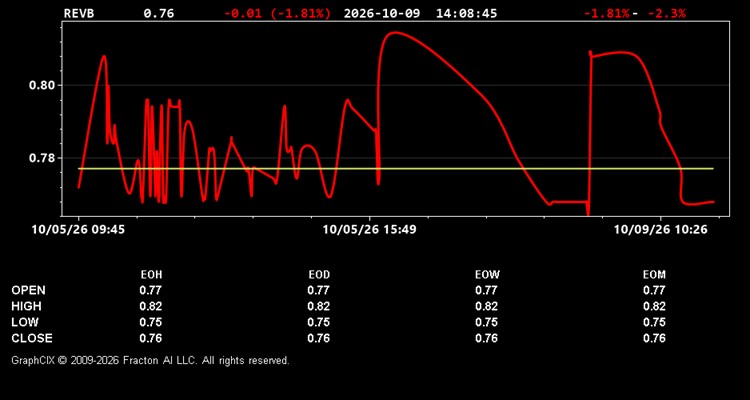750x400 pixels.
Task: Click the EOW CLOSE value 0.76
Action: pos(486,338)
